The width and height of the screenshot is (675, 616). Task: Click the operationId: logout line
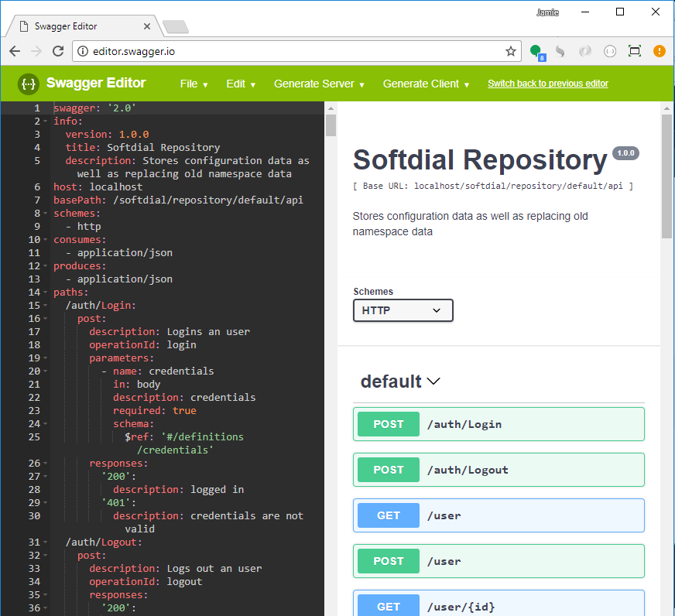point(146,581)
